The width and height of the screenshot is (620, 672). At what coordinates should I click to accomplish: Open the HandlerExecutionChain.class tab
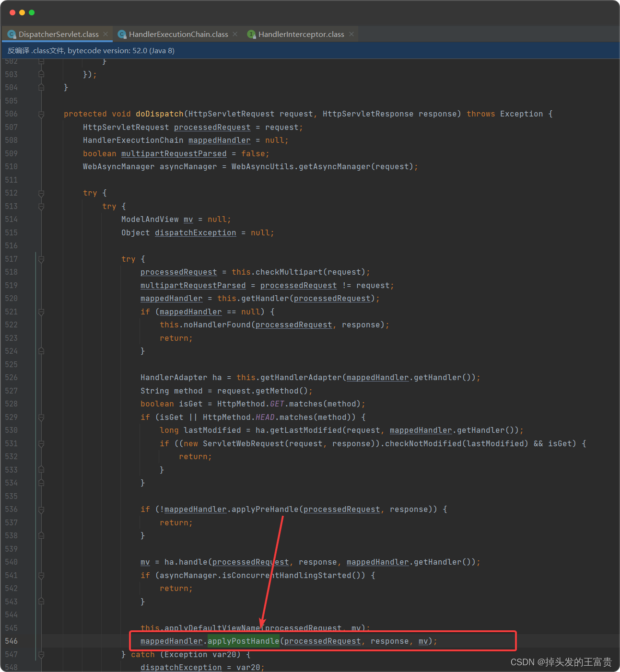pos(178,35)
